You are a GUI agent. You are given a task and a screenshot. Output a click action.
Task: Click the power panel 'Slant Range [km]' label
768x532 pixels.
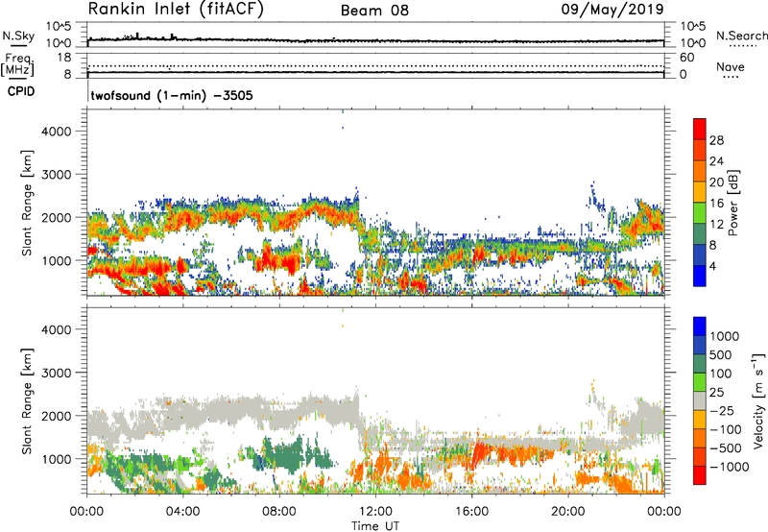coord(27,203)
